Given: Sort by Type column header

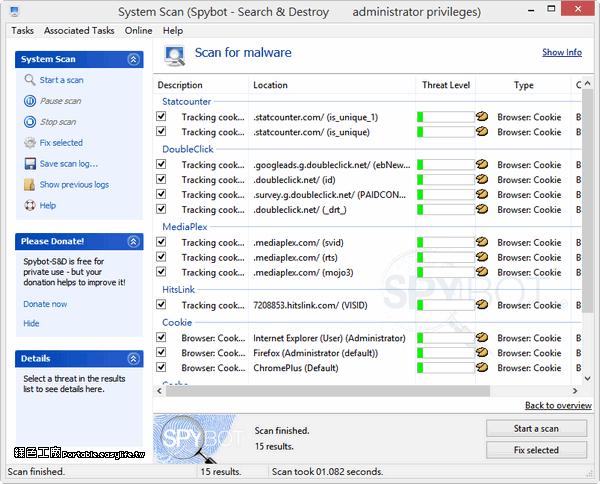Looking at the screenshot, I should click(523, 85).
